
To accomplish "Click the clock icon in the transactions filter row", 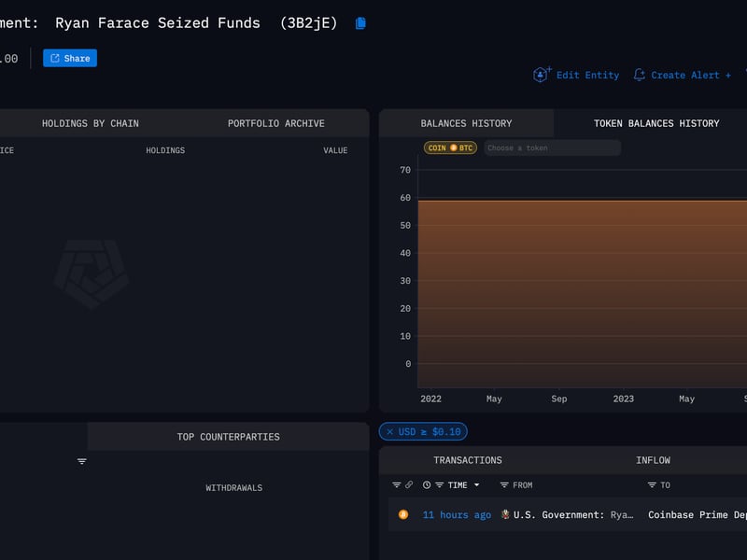I will tap(426, 484).
